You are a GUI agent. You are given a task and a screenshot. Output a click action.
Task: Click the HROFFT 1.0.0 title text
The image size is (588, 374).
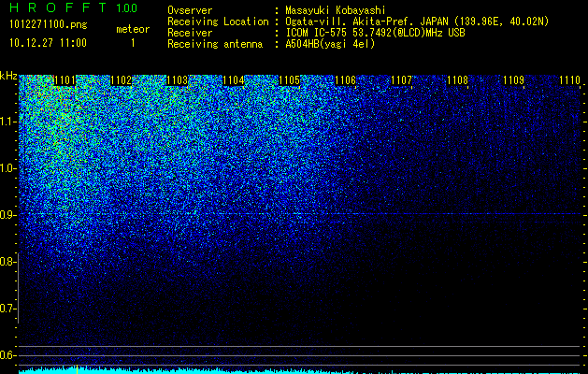click(73, 7)
